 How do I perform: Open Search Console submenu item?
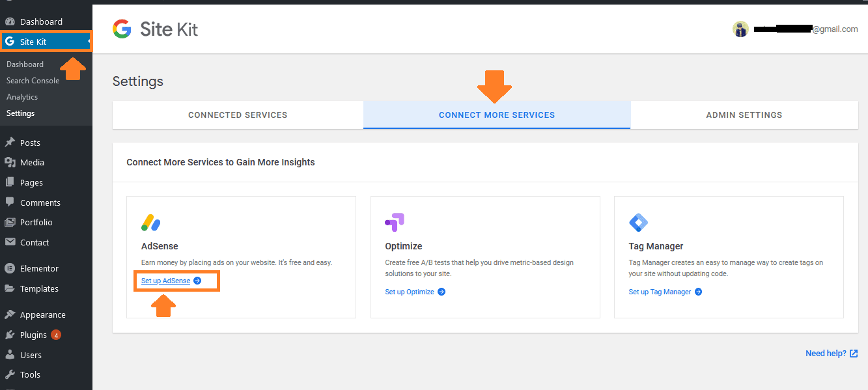[33, 81]
